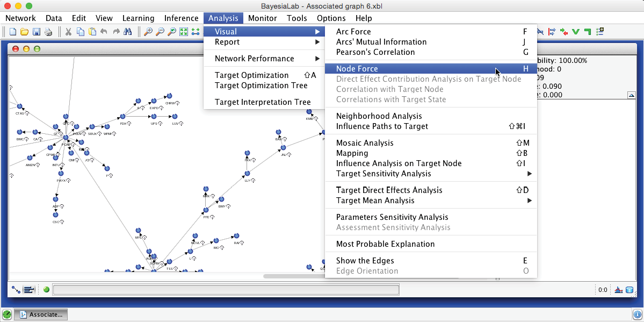Click the database icon in status bar

pos(629,290)
